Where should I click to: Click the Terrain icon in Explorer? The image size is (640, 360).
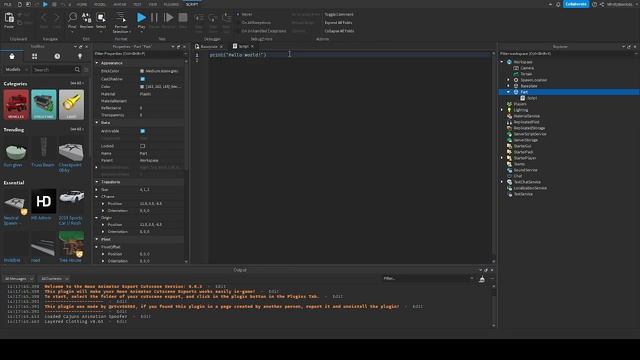pos(516,74)
